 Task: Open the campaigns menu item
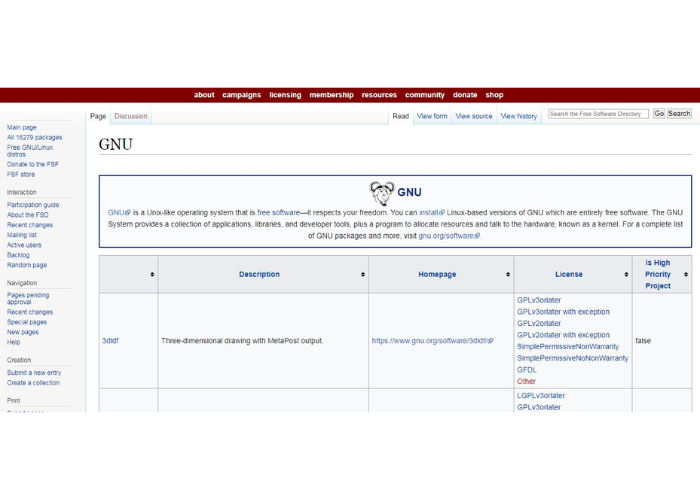(x=242, y=95)
